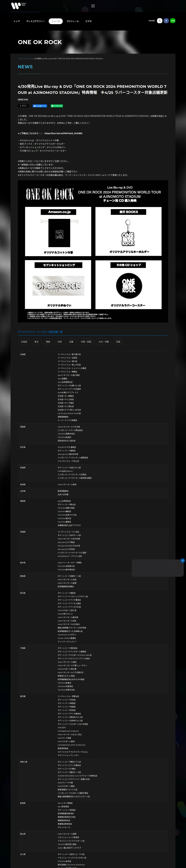This screenshot has height=868, width=186.
Task: Share on LINE icon in header
Action: [x=173, y=21]
